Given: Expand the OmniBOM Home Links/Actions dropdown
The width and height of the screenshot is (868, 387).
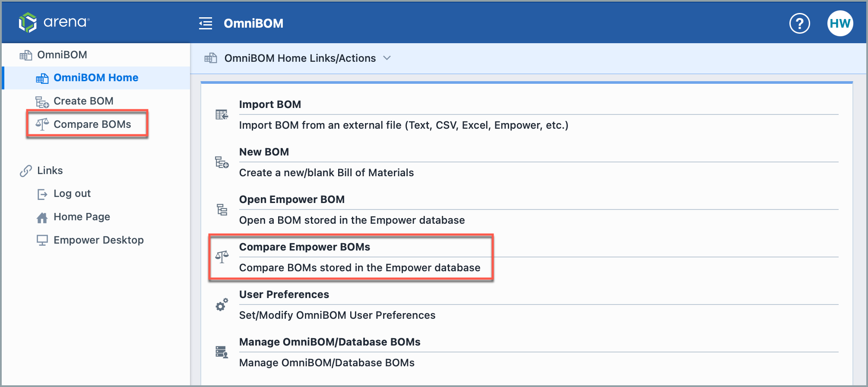Looking at the screenshot, I should pyautogui.click(x=387, y=58).
